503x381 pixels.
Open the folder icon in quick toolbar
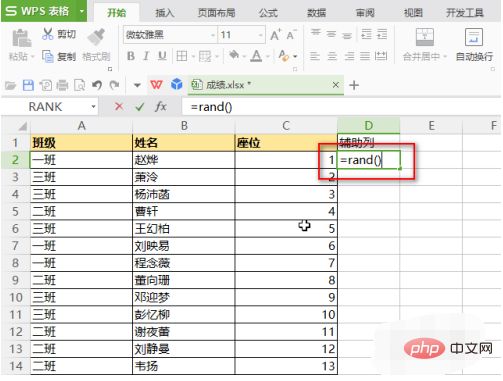coord(10,85)
